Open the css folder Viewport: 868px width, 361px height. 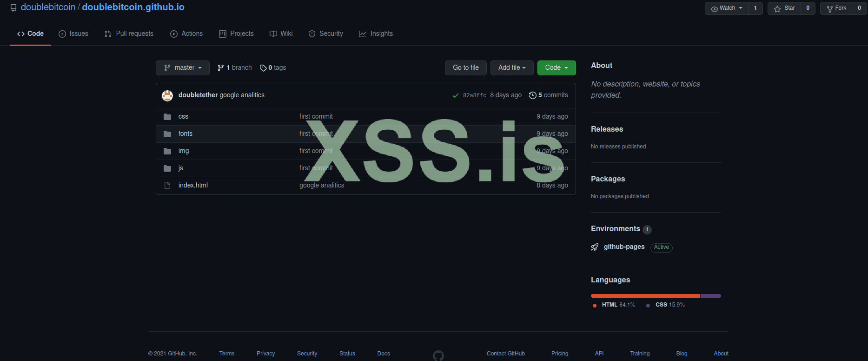[183, 117]
